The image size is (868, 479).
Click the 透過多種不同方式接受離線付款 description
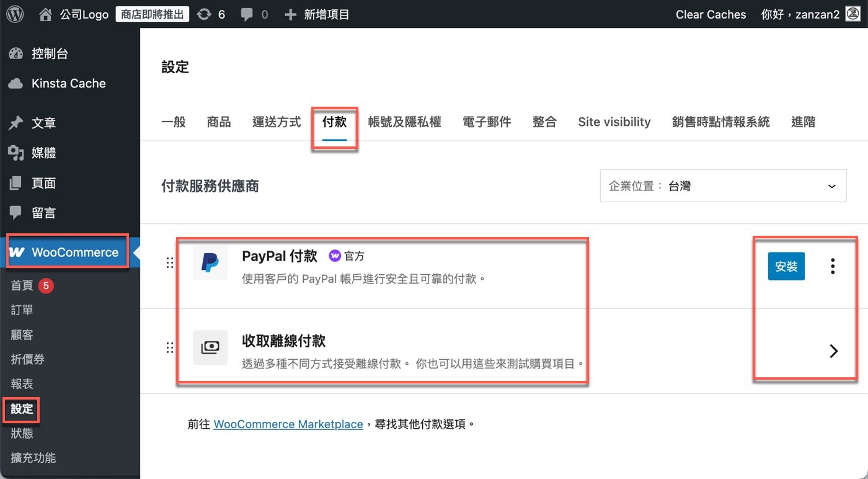tap(413, 364)
